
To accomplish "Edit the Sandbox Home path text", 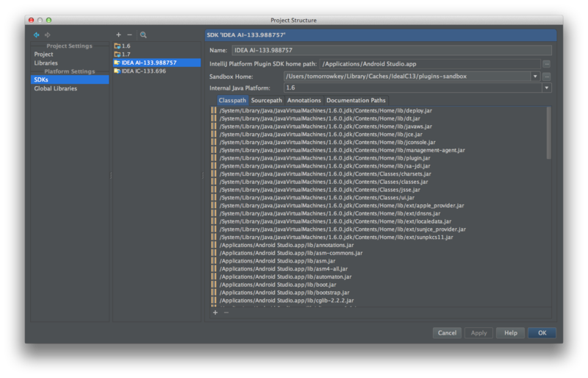I will point(407,76).
